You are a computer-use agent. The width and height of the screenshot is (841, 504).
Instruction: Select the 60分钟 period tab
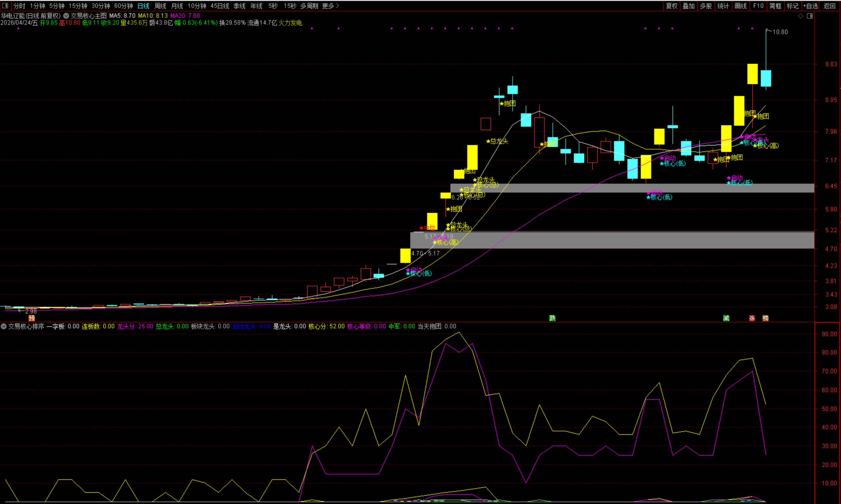coord(124,6)
